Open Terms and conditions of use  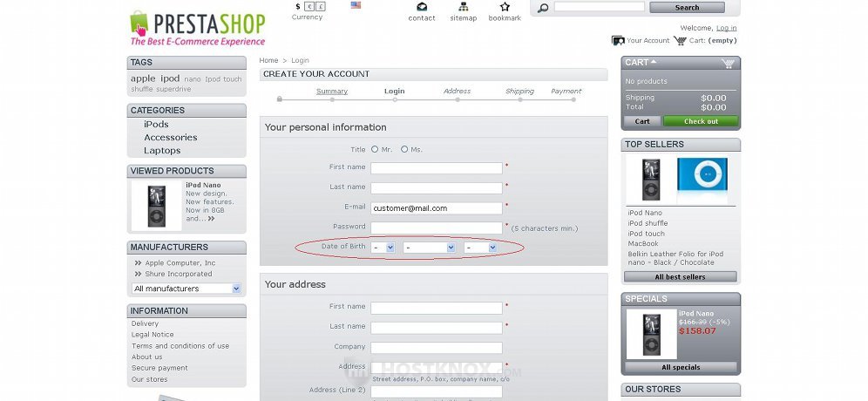click(x=180, y=345)
